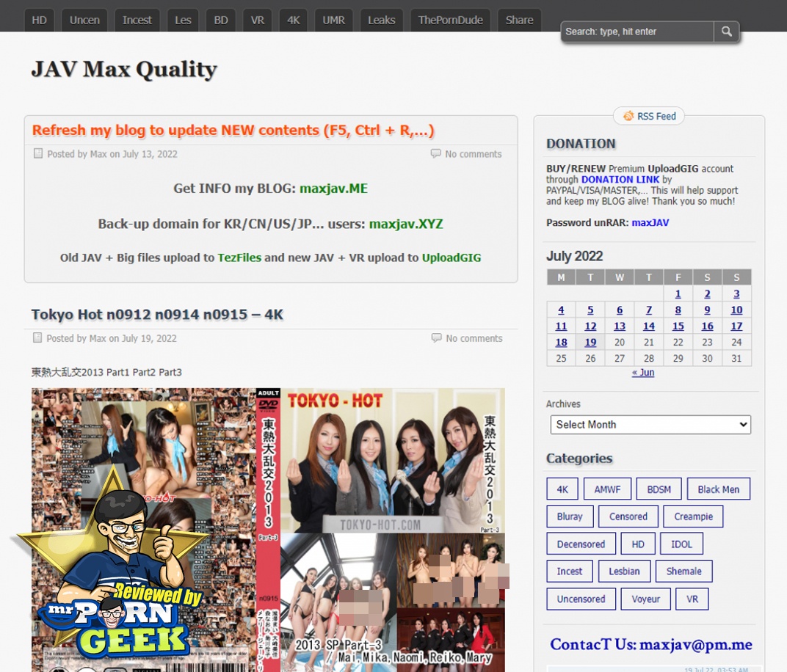The width and height of the screenshot is (787, 672).
Task: Click the orange RSS Feed icon
Action: click(x=628, y=116)
